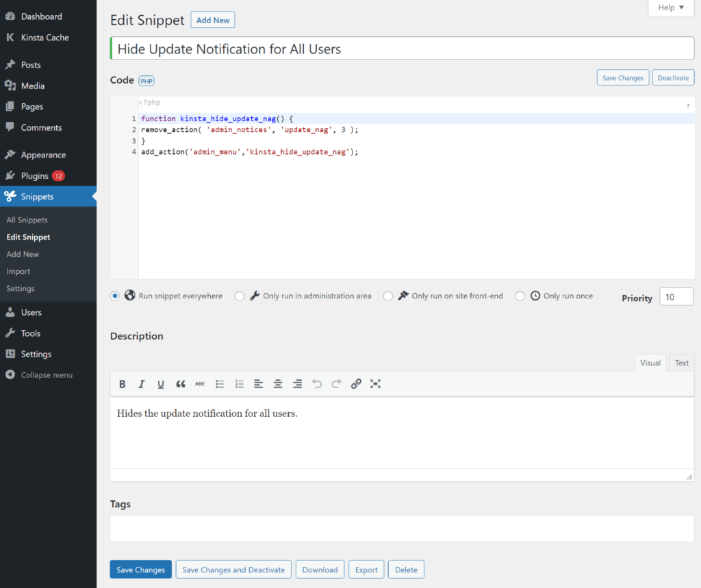Collapse the admin sidebar menu
Viewport: 701px width, 588px height.
47,375
